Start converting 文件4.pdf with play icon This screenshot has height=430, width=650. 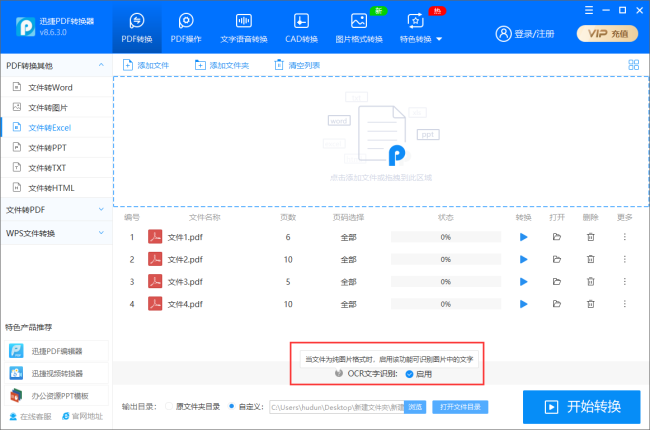pyautogui.click(x=524, y=304)
